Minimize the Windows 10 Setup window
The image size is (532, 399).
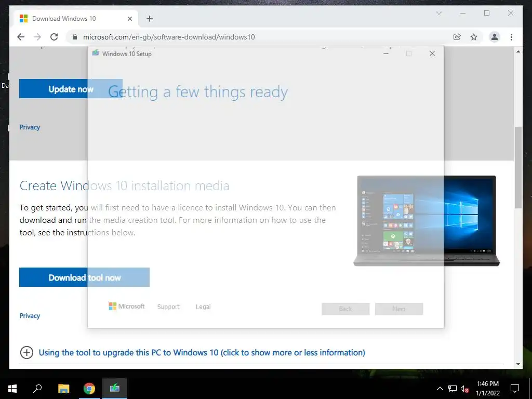tap(386, 54)
